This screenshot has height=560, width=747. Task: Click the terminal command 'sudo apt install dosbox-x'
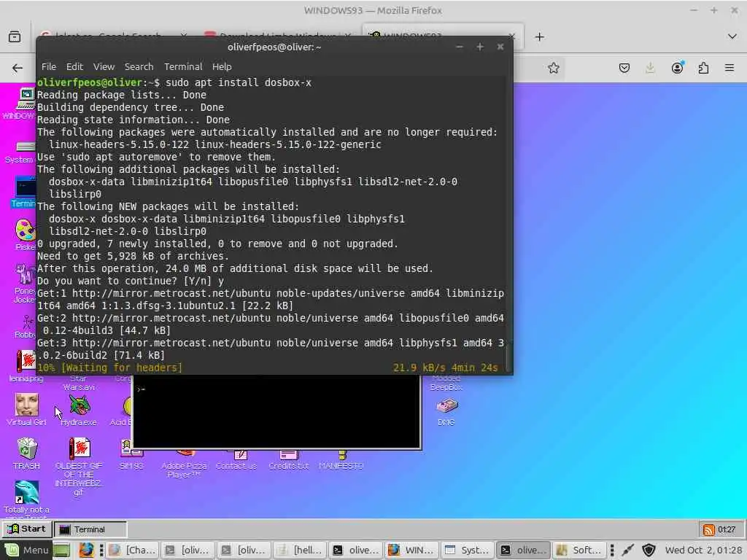pyautogui.click(x=239, y=82)
